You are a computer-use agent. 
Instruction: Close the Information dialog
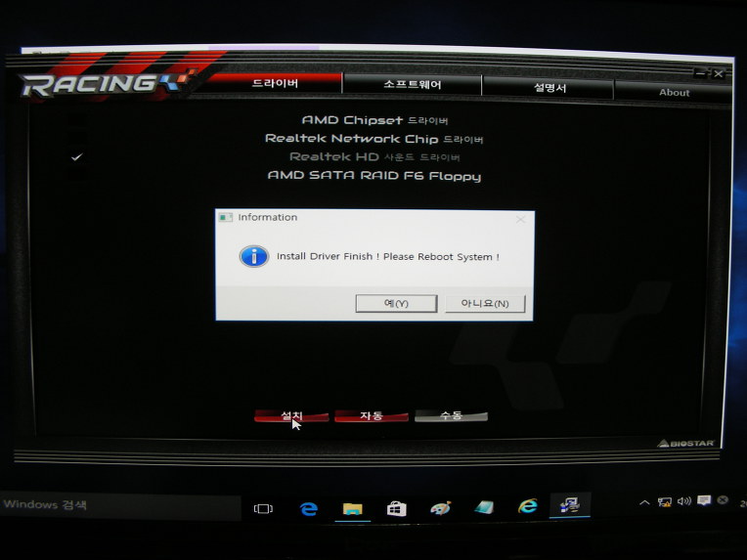[520, 219]
